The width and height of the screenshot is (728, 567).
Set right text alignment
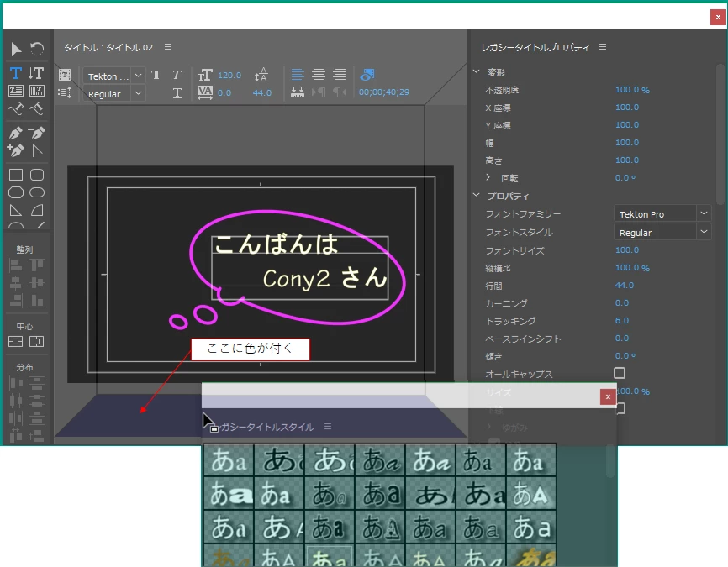pyautogui.click(x=340, y=74)
